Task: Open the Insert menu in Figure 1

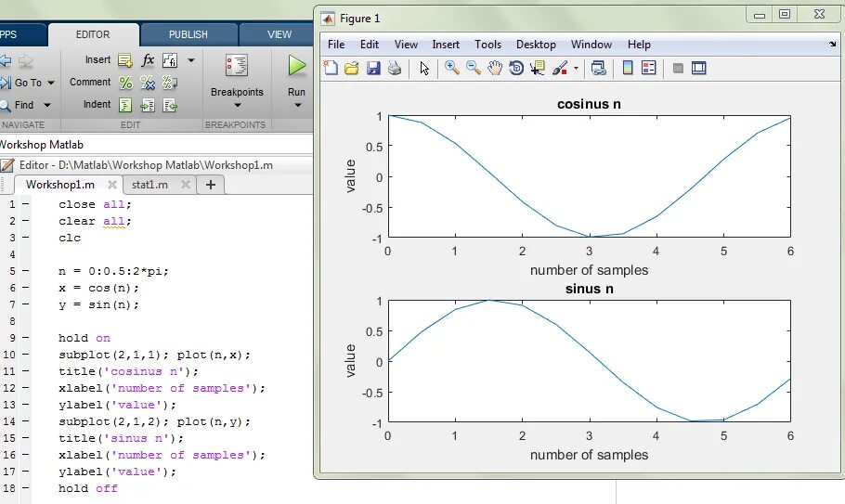Action: [x=446, y=45]
